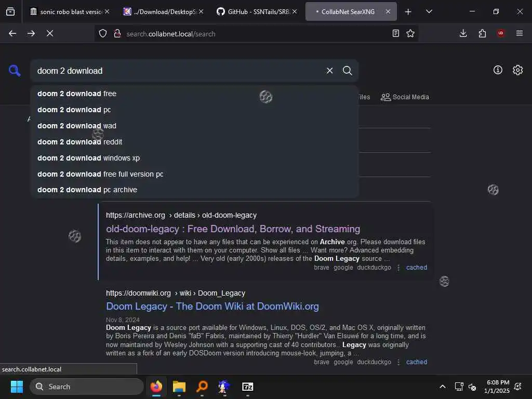Image resolution: width=532 pixels, height=399 pixels.
Task: Choose suggestion doom 2 download wad
Action: pos(195,126)
